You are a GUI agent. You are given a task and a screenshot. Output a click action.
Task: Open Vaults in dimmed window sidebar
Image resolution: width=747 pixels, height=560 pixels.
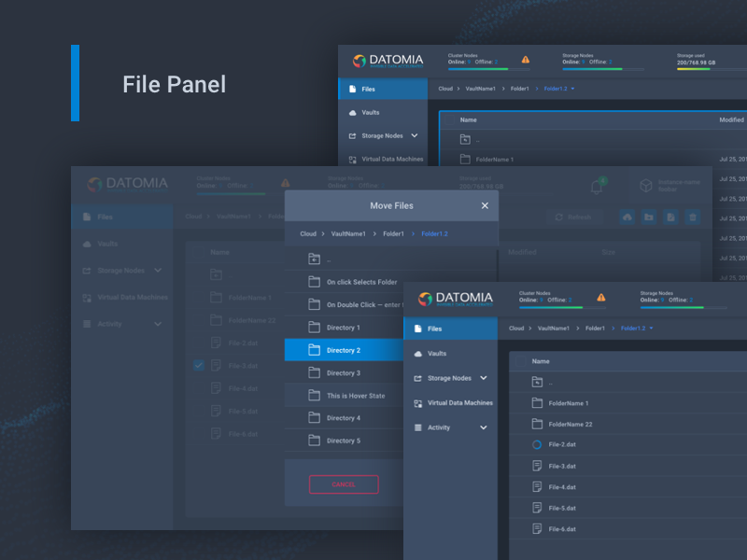[107, 244]
